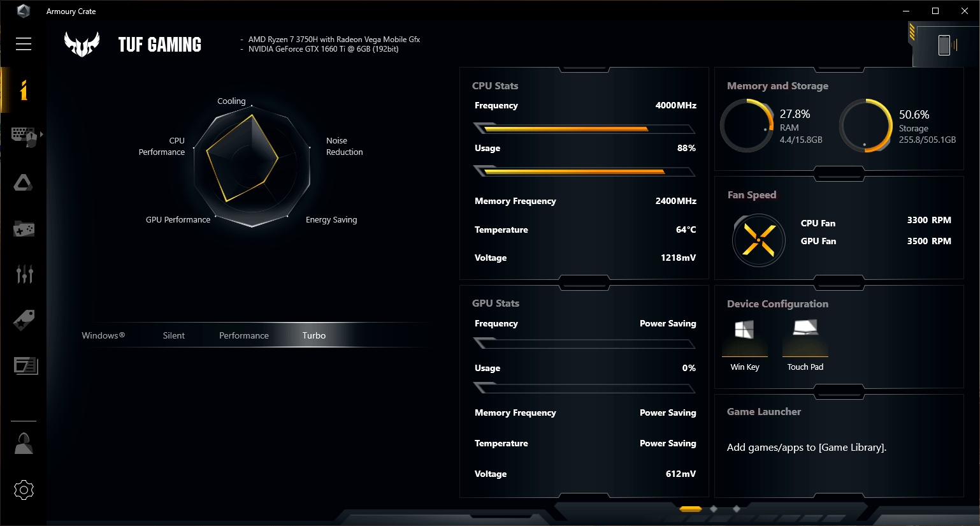Click the 2400MHz memory frequency value
This screenshot has width=980, height=526.
point(676,201)
